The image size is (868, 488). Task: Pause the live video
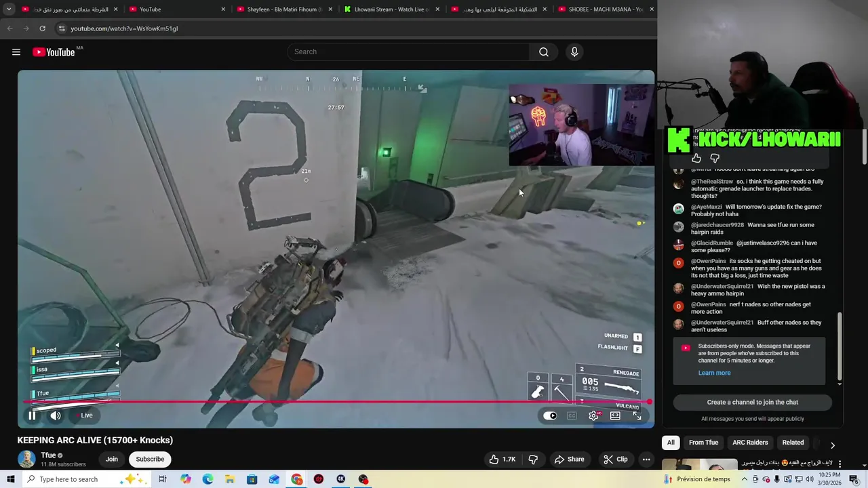32,415
